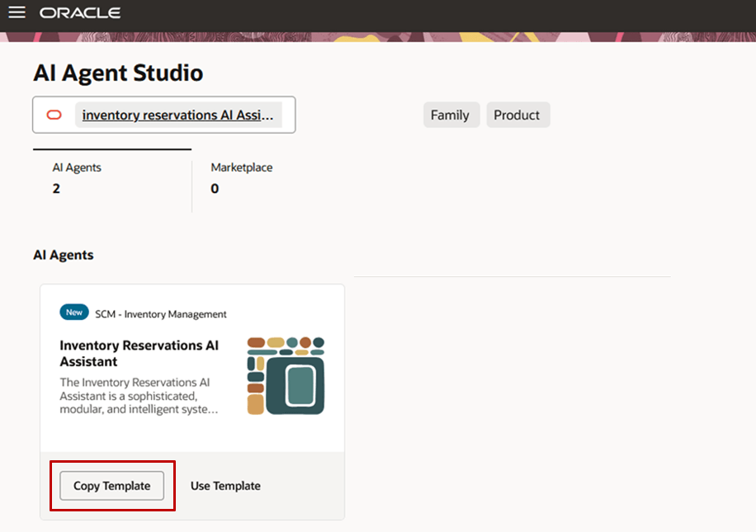Choose Use Template for the agent
The height and width of the screenshot is (532, 756).
pos(225,486)
